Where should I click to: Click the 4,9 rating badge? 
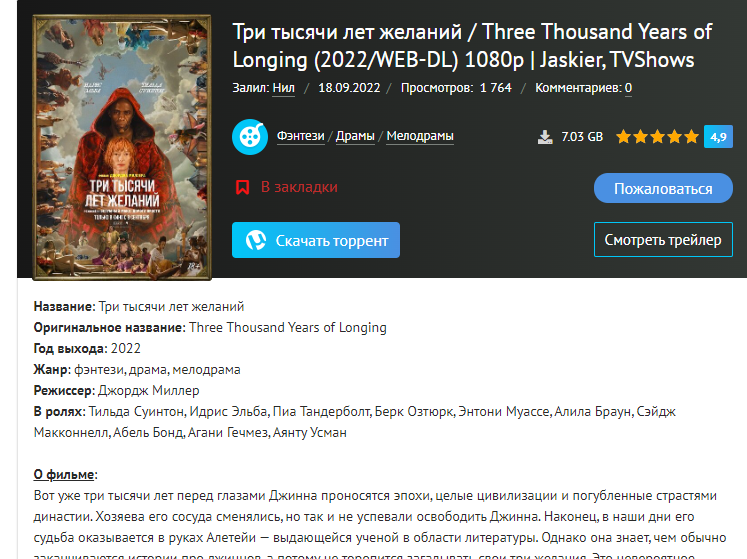pyautogui.click(x=718, y=137)
